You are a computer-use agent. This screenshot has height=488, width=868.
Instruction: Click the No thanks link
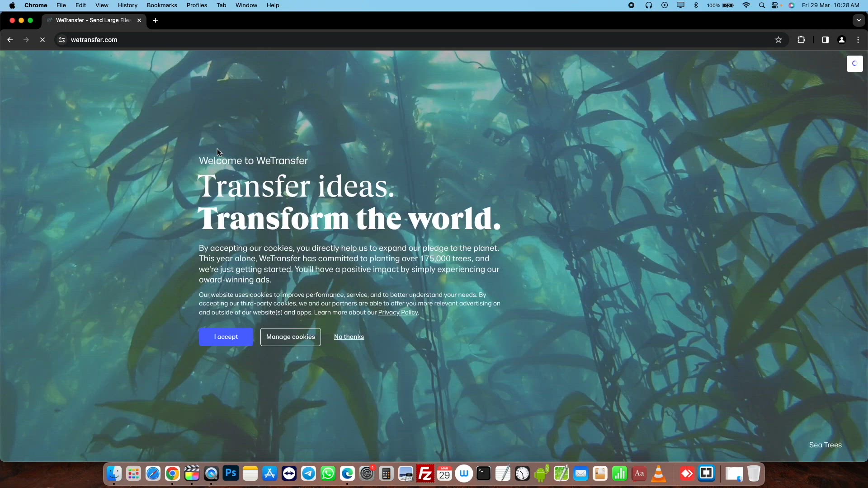pos(349,337)
